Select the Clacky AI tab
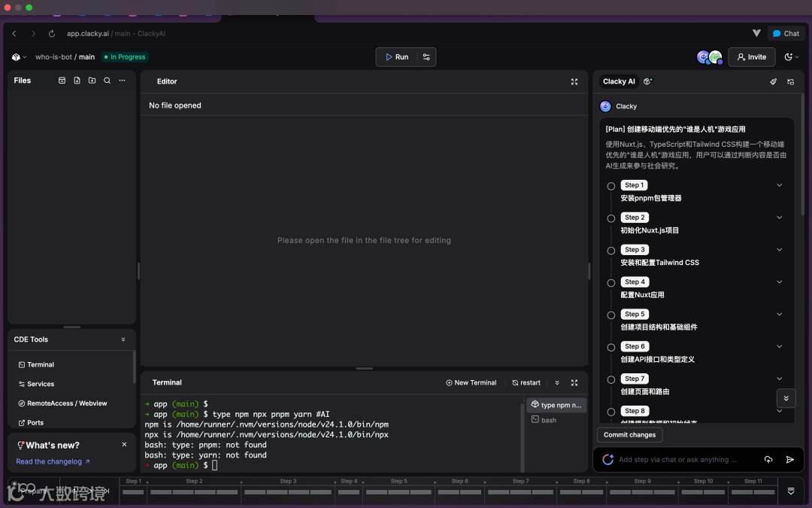 (x=619, y=81)
